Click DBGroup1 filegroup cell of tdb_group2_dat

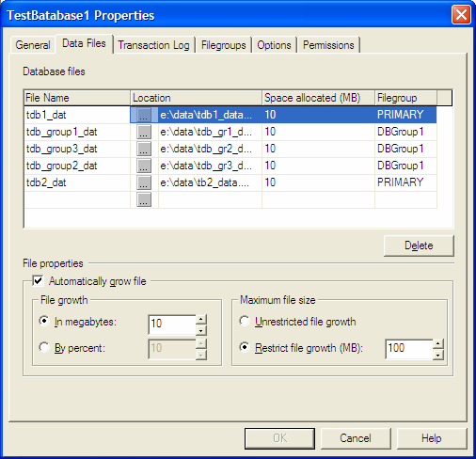(405, 166)
